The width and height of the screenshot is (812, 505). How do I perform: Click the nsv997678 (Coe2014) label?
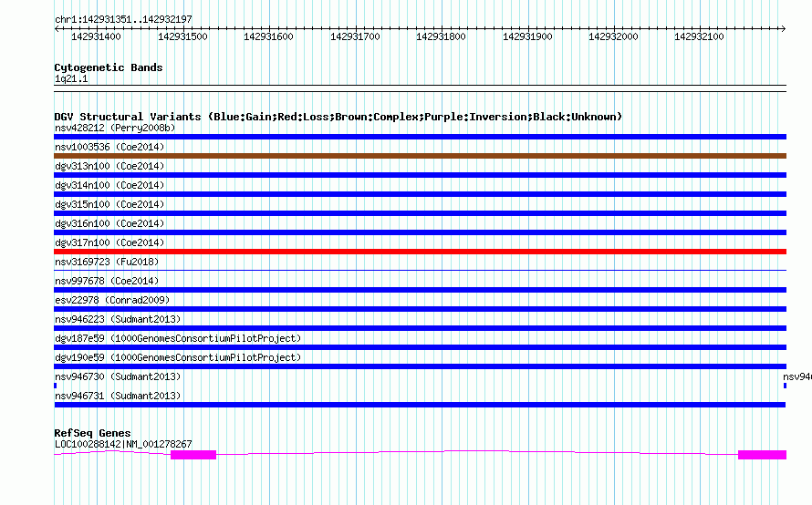(x=107, y=281)
